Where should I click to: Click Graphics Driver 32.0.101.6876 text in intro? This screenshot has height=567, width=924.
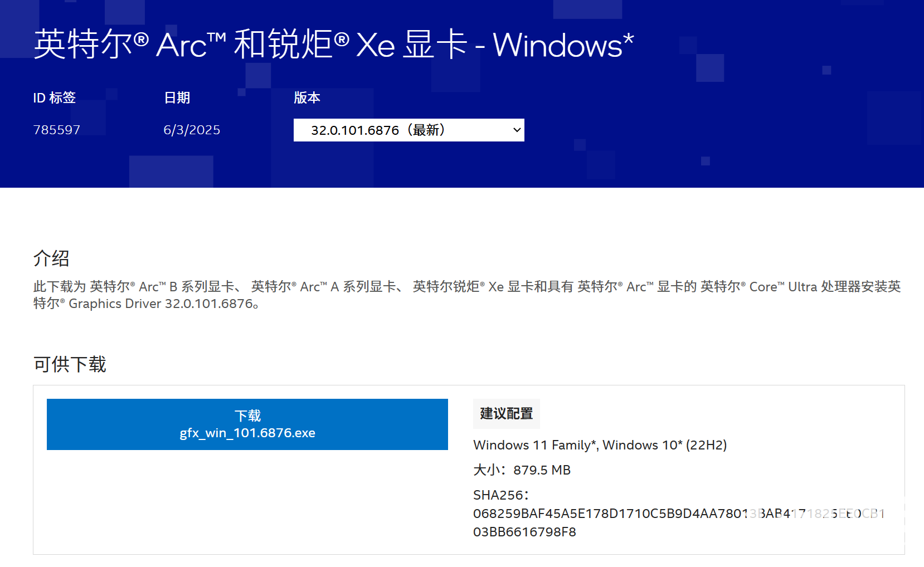[x=161, y=304]
